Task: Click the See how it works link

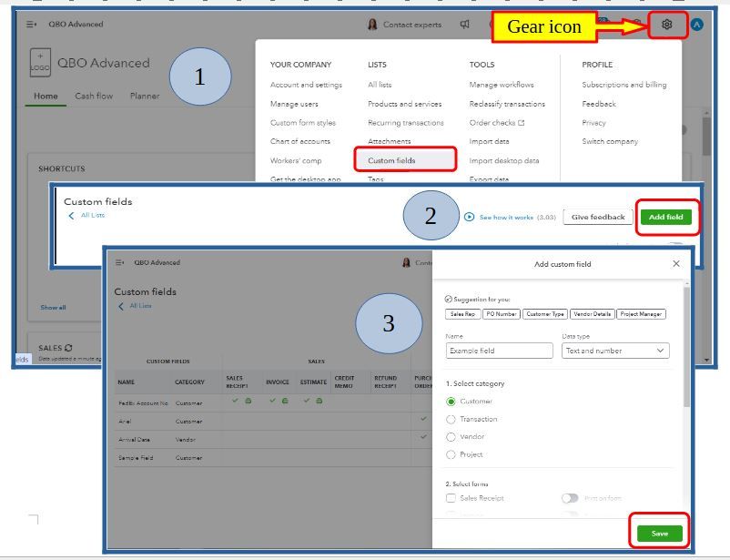Action: 506,217
